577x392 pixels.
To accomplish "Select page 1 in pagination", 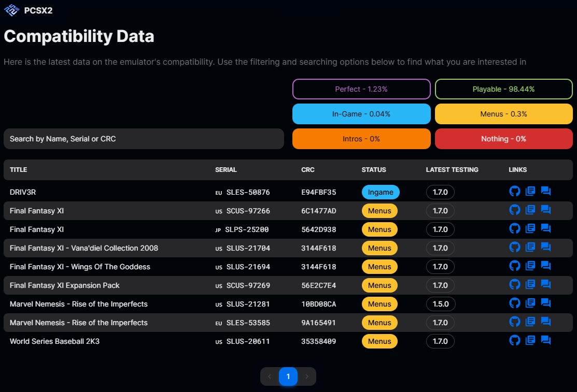I will [x=288, y=376].
